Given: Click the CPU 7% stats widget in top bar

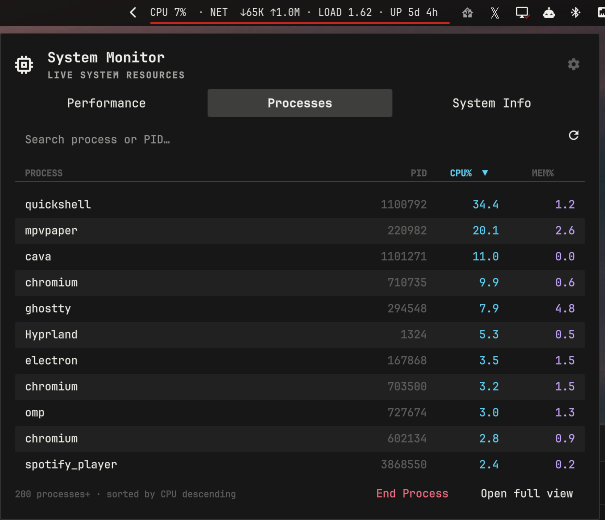Looking at the screenshot, I should pos(168,12).
